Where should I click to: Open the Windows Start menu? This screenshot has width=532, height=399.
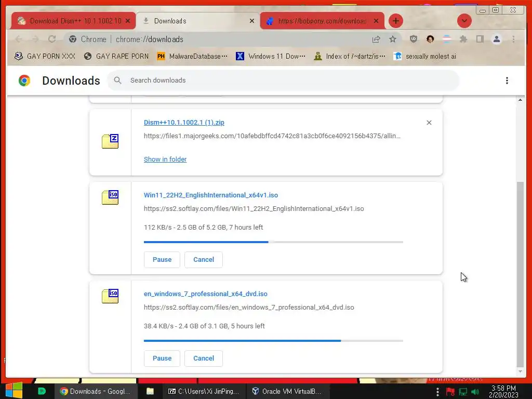[14, 391]
